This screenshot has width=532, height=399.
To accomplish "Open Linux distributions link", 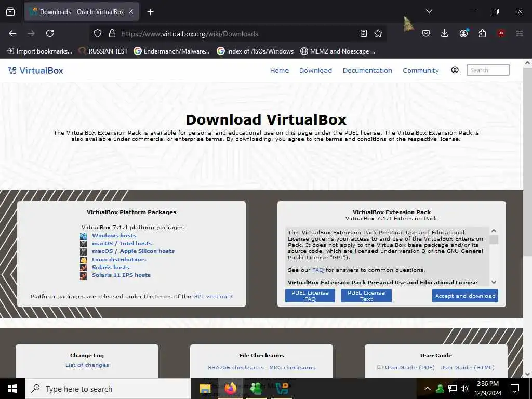I will [x=119, y=259].
